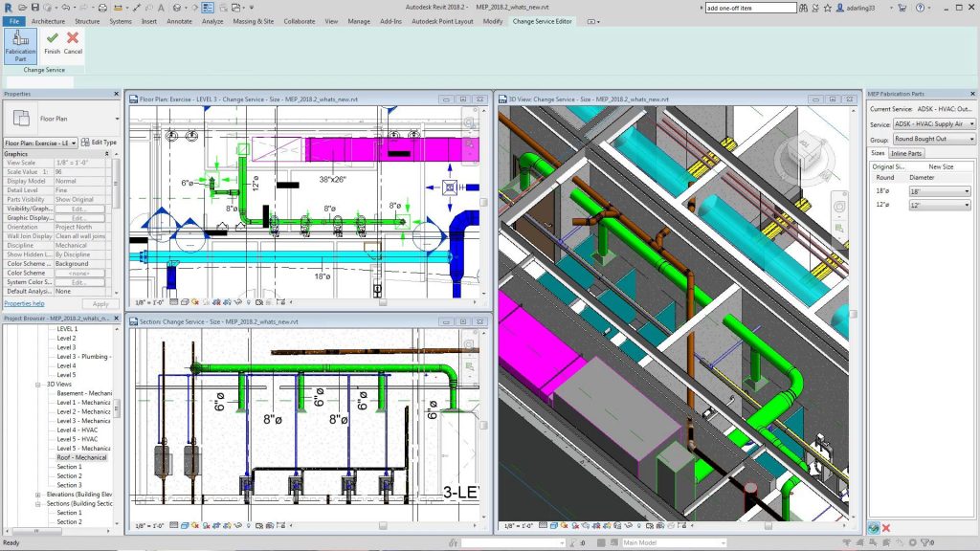This screenshot has width=980, height=551.
Task: Click the ViewCube in the 3D view
Action: [x=806, y=148]
